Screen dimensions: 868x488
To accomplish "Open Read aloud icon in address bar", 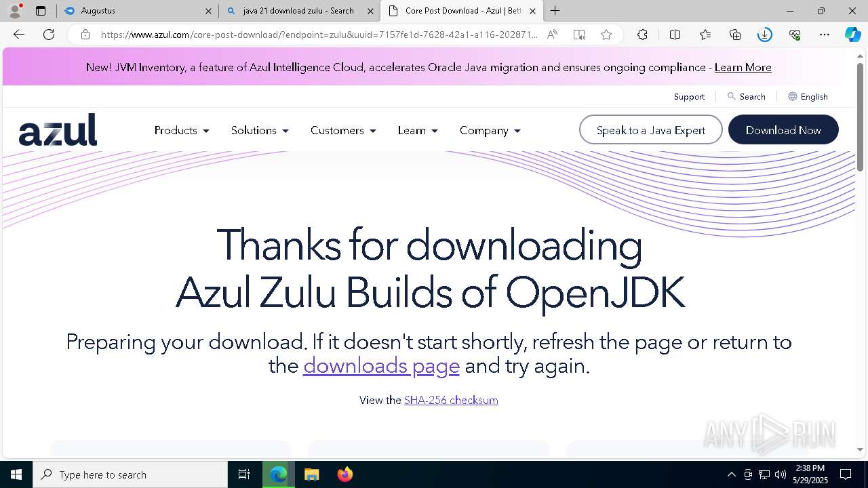I will tap(552, 35).
